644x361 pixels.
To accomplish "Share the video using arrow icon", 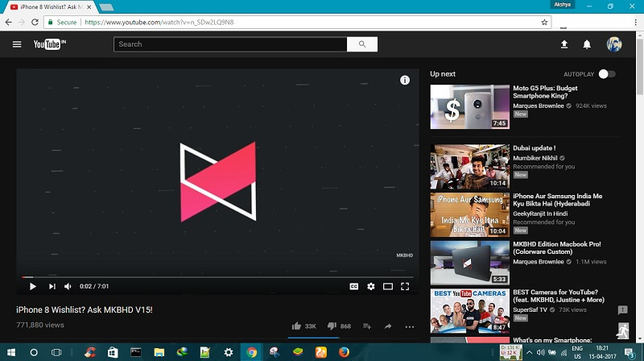I will click(x=388, y=326).
